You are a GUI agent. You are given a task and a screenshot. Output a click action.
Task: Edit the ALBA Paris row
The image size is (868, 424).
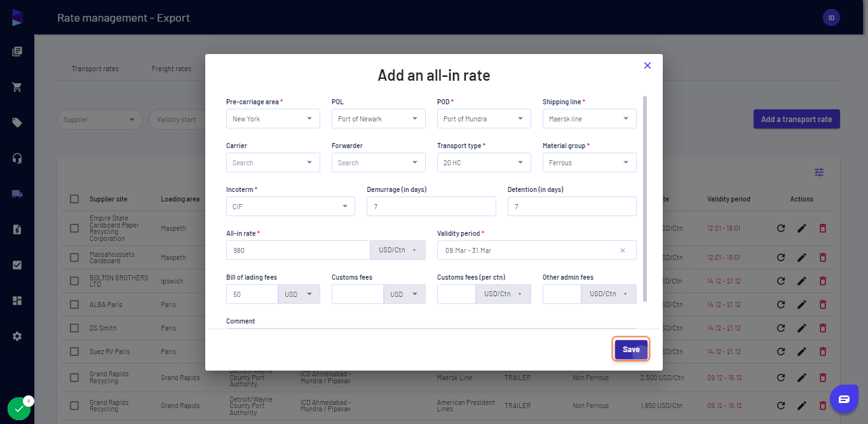pyautogui.click(x=802, y=304)
